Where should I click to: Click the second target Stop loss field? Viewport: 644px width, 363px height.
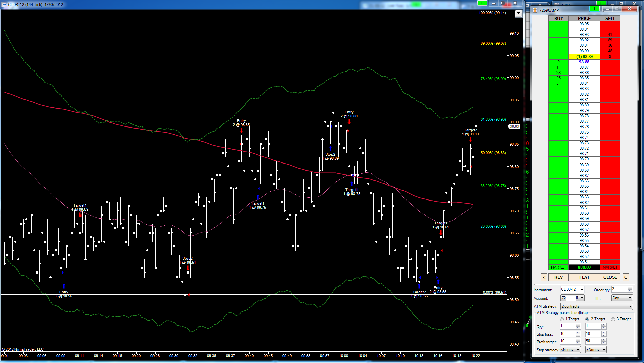593,334
